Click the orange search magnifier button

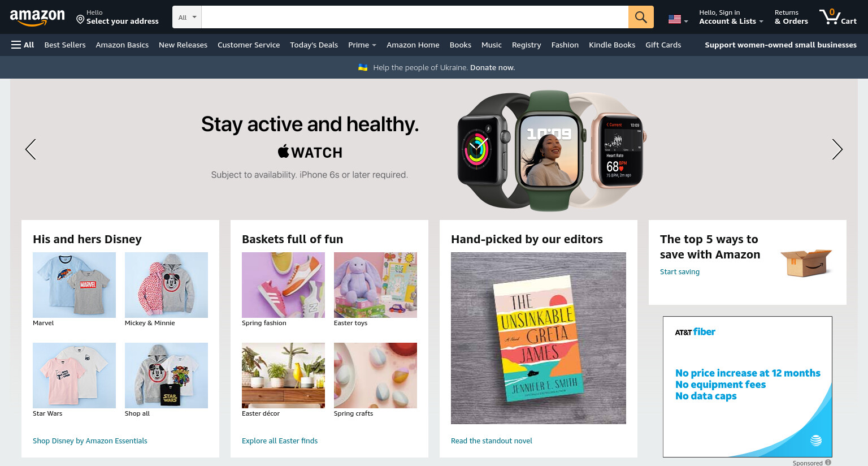pyautogui.click(x=641, y=17)
